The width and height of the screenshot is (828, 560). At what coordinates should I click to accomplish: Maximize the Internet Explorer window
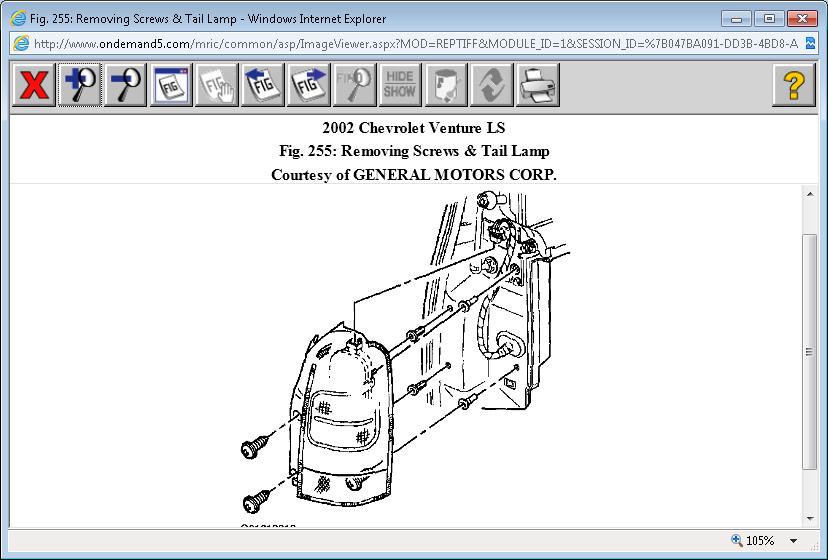(x=769, y=19)
